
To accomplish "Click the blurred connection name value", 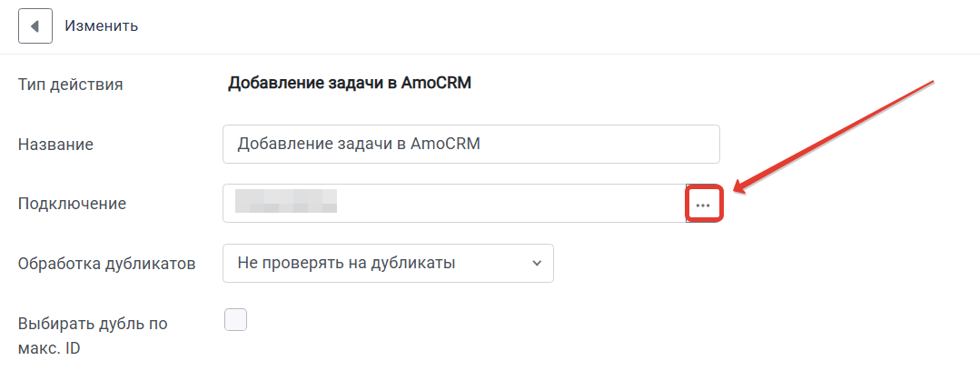I will 286,204.
